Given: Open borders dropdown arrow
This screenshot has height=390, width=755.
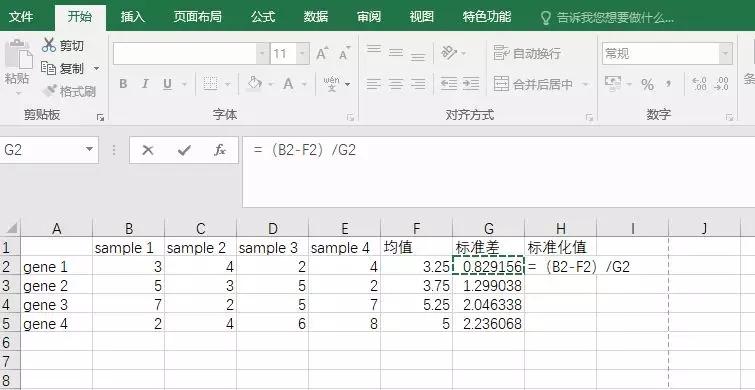Looking at the screenshot, I should point(228,85).
